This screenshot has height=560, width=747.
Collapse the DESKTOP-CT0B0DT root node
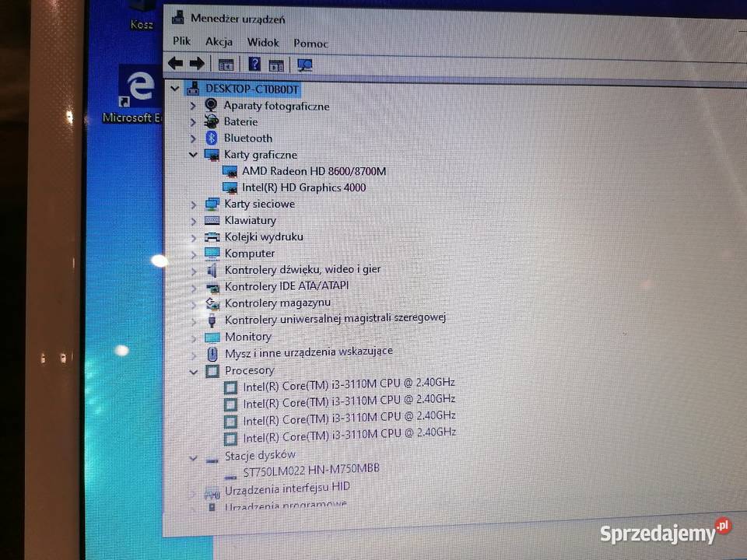(175, 88)
